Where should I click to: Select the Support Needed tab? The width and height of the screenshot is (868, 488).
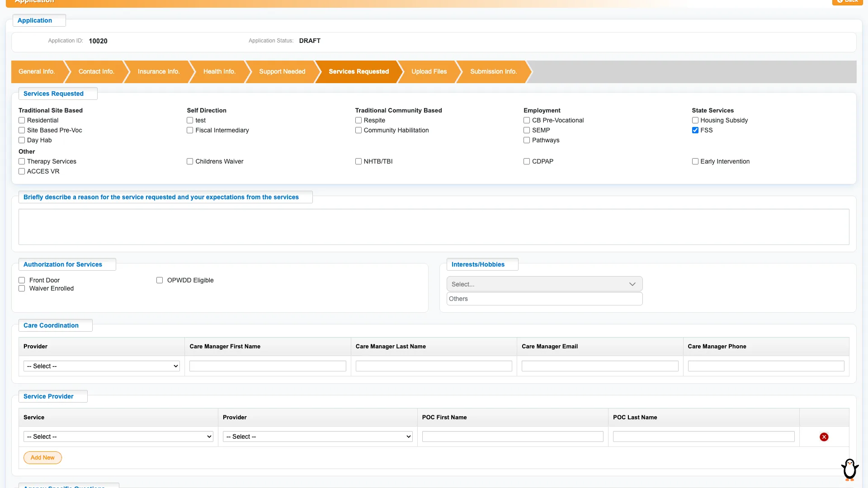(x=282, y=71)
